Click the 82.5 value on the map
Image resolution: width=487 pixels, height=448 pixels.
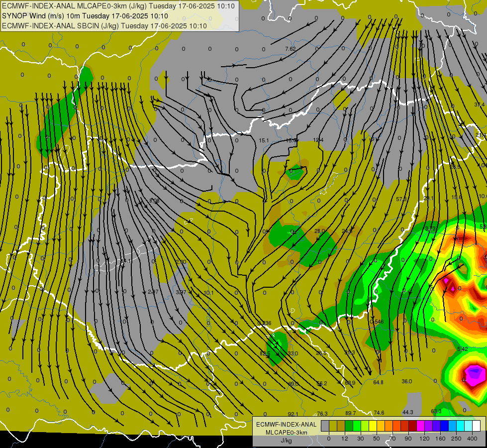pyautogui.click(x=265, y=353)
